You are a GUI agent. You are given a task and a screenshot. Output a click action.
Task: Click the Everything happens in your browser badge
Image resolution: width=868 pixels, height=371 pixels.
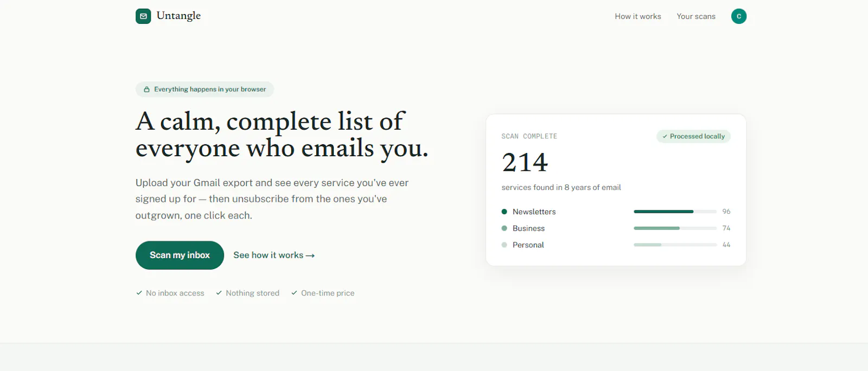[x=205, y=89]
